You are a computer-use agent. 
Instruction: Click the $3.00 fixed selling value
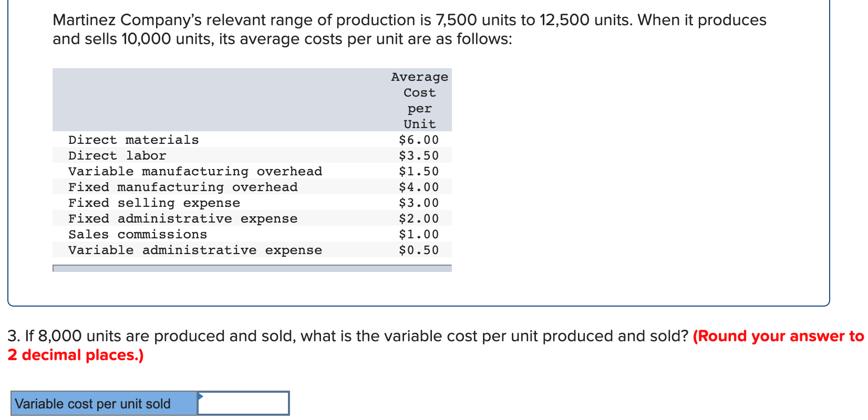pos(419,203)
